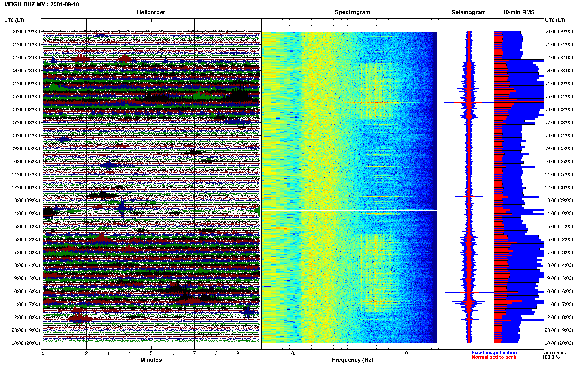Click the Frequency (Hz) axis label

click(x=352, y=360)
